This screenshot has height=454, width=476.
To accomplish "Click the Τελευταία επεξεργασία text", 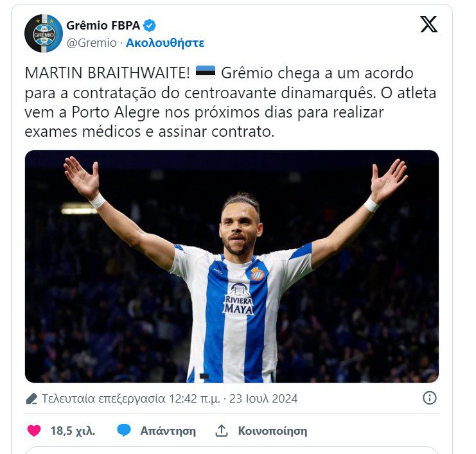I will (103, 399).
